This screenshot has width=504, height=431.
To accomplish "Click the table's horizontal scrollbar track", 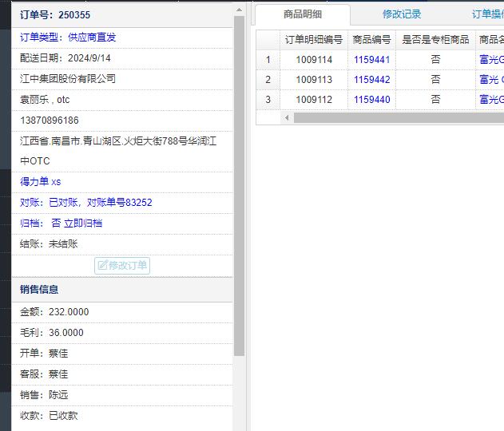I will [x=399, y=117].
